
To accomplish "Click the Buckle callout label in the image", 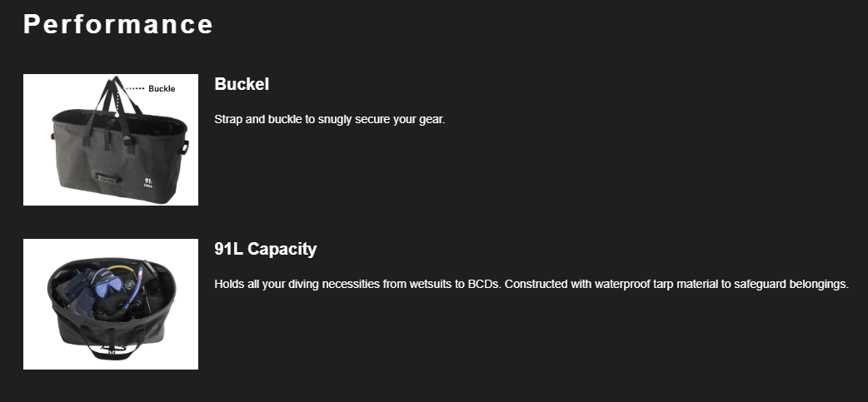I will (162, 88).
